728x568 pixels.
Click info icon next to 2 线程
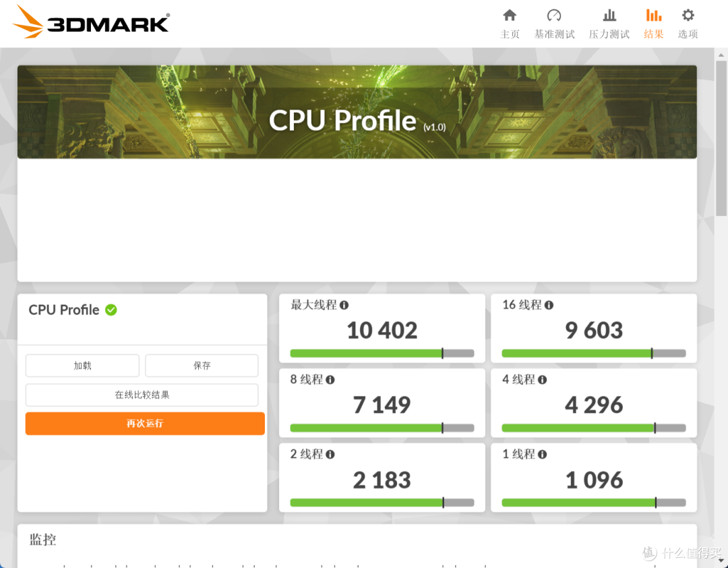pos(330,455)
